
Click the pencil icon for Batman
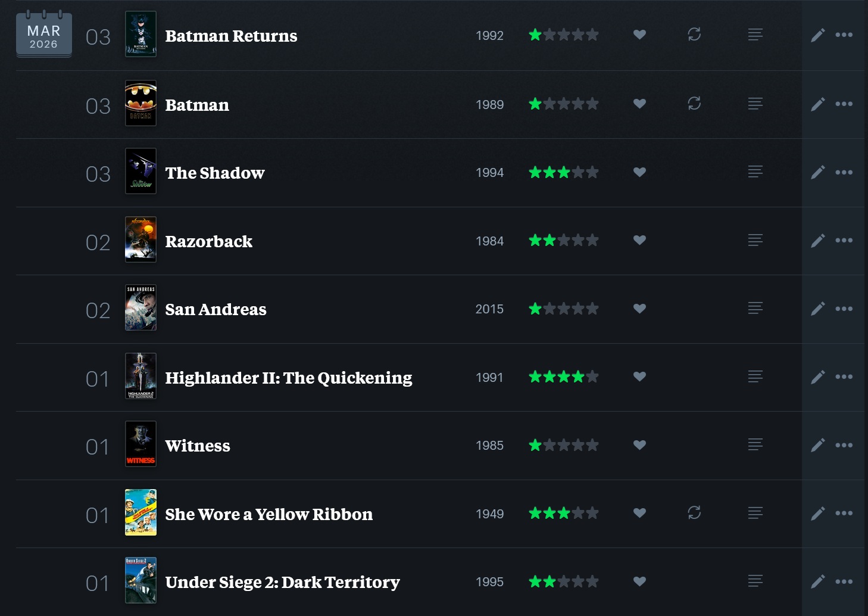(x=818, y=104)
